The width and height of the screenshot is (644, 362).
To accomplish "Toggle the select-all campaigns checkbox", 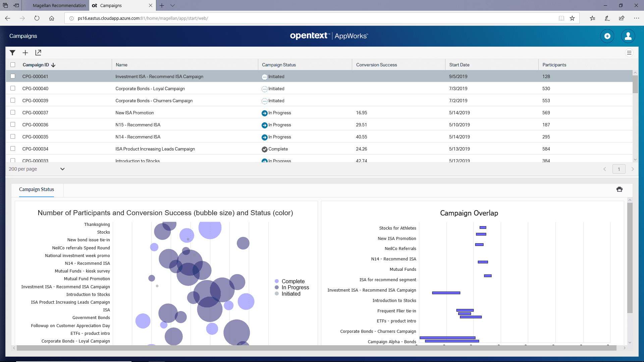I will [13, 65].
